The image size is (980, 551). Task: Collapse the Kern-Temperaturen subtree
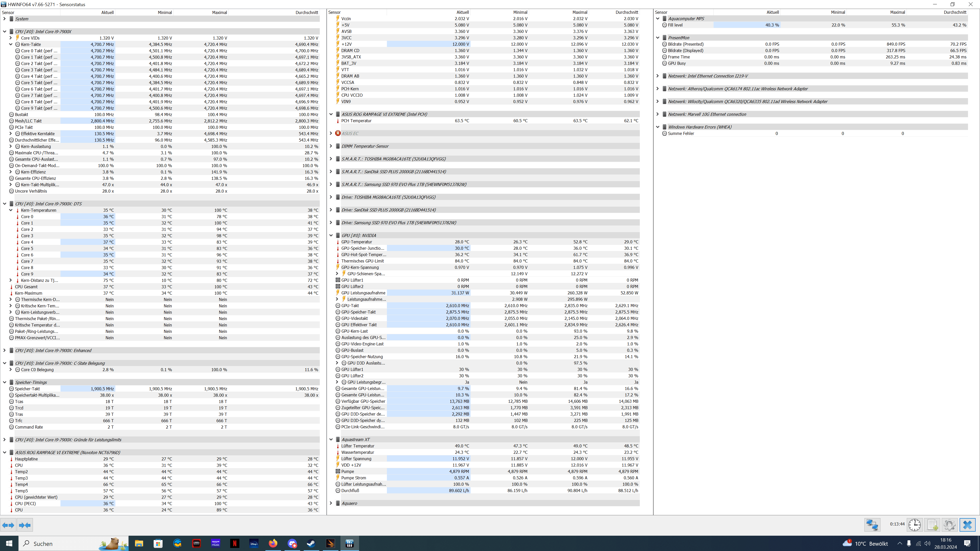(11, 210)
